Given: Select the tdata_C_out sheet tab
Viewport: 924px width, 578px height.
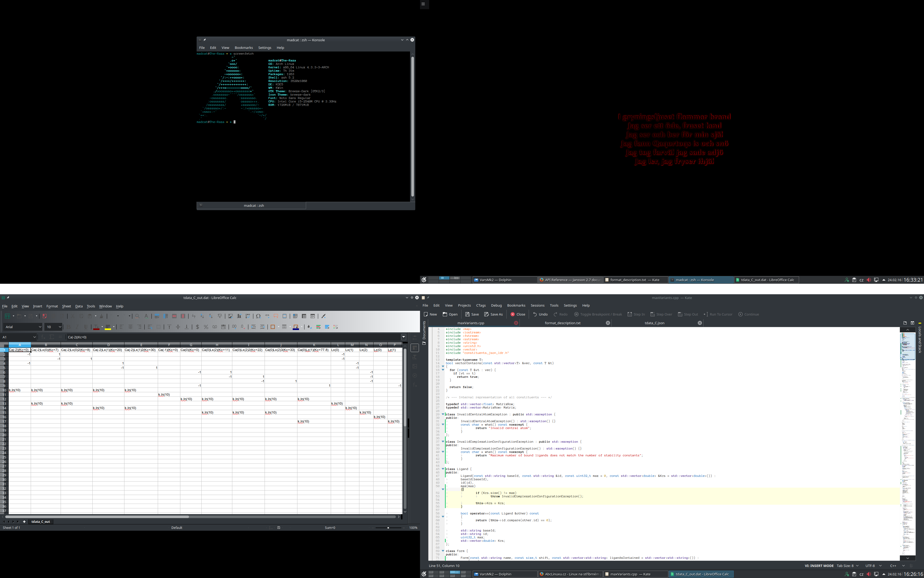Looking at the screenshot, I should tap(40, 522).
